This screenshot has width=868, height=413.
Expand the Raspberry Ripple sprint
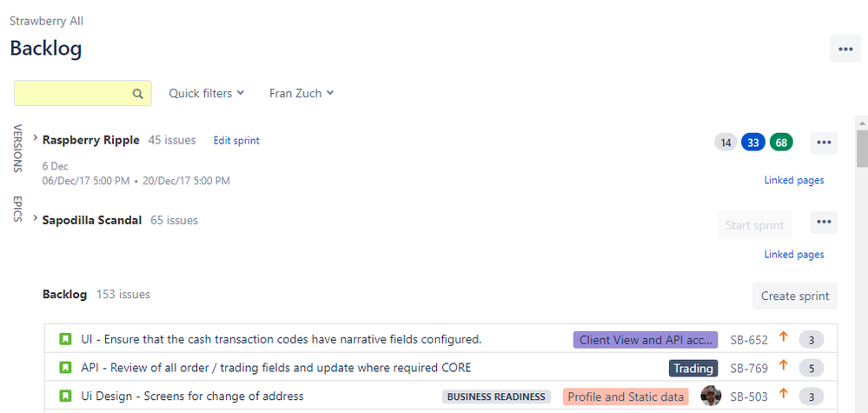(36, 138)
